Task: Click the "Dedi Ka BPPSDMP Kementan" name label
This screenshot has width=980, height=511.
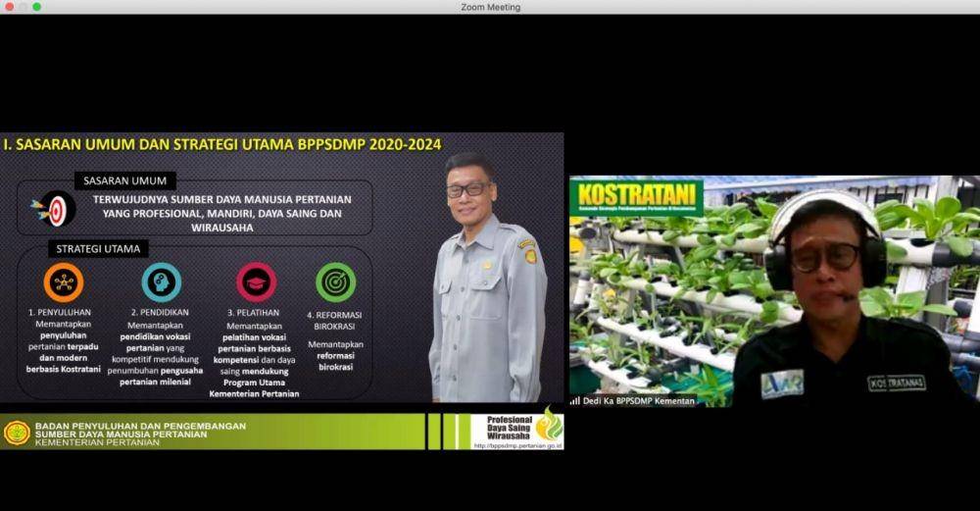Action: click(x=638, y=401)
